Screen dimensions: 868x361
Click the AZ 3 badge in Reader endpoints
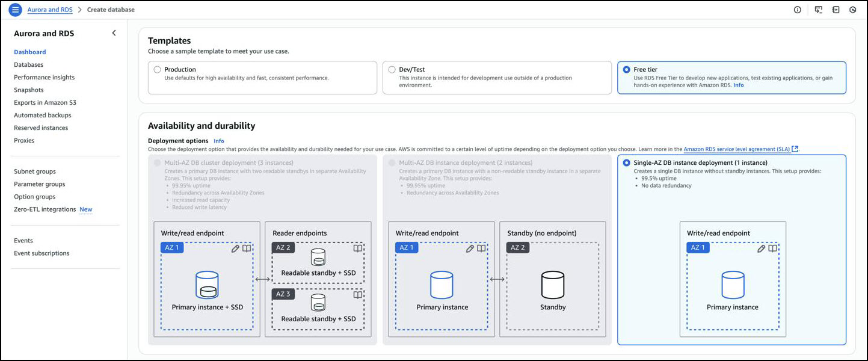tap(283, 294)
